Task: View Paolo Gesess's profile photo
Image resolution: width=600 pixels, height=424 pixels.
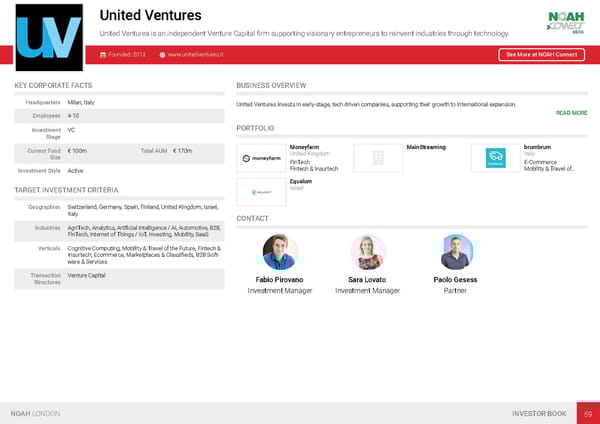Action: click(455, 251)
